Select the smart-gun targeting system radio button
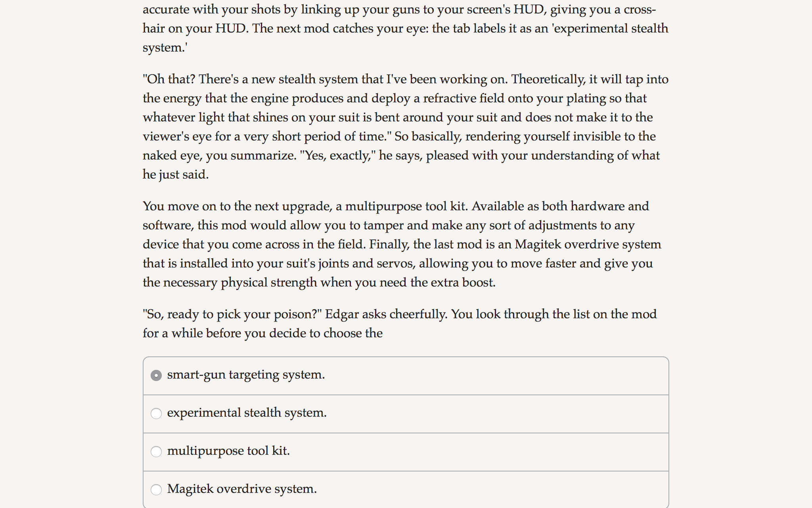Image resolution: width=812 pixels, height=508 pixels. click(156, 375)
